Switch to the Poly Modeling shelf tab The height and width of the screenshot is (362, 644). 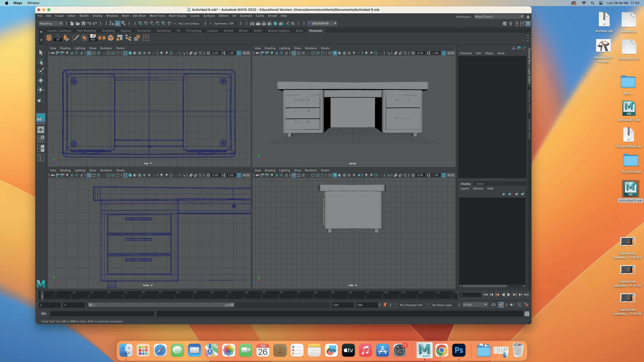(x=86, y=31)
